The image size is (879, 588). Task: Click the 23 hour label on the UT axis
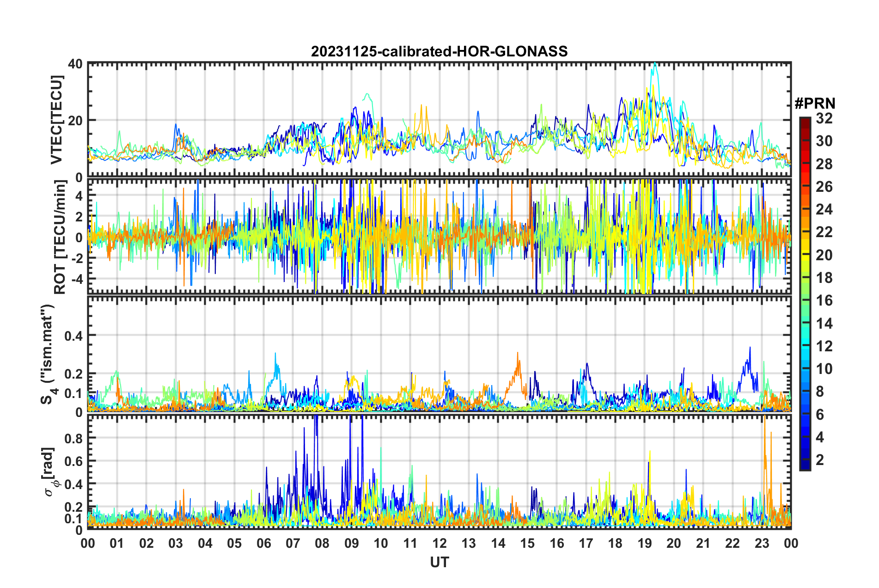[762, 543]
